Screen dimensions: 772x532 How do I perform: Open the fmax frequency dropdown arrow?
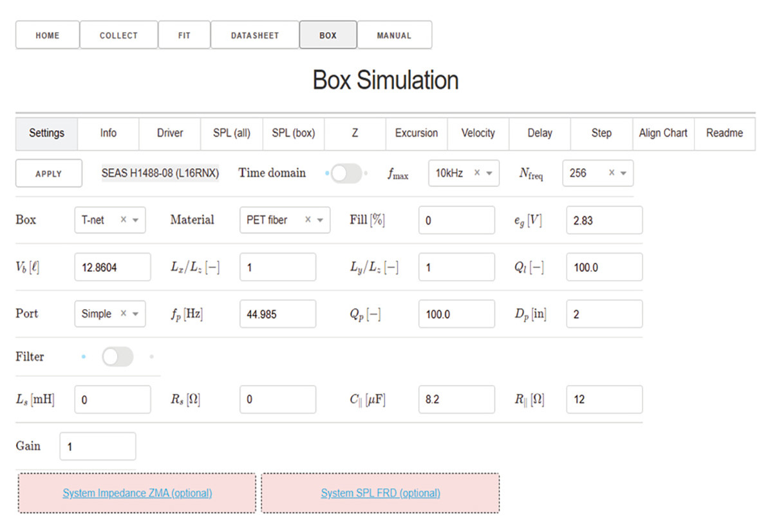pyautogui.click(x=489, y=173)
